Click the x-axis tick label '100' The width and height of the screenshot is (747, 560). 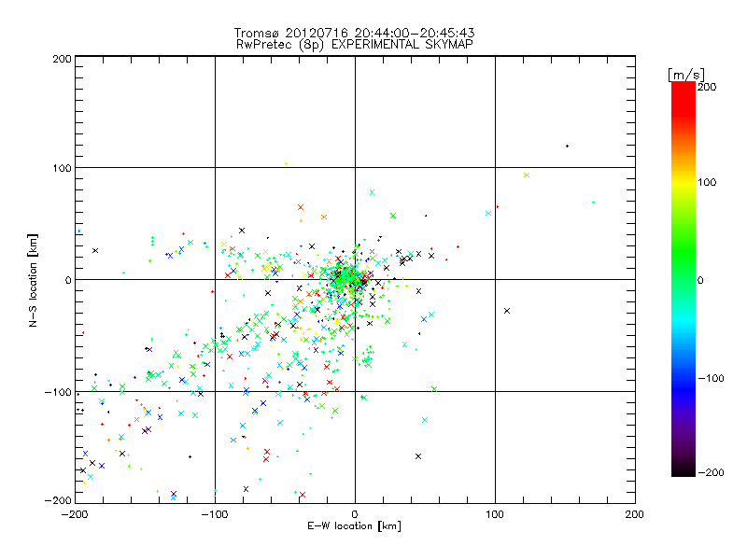pos(495,514)
